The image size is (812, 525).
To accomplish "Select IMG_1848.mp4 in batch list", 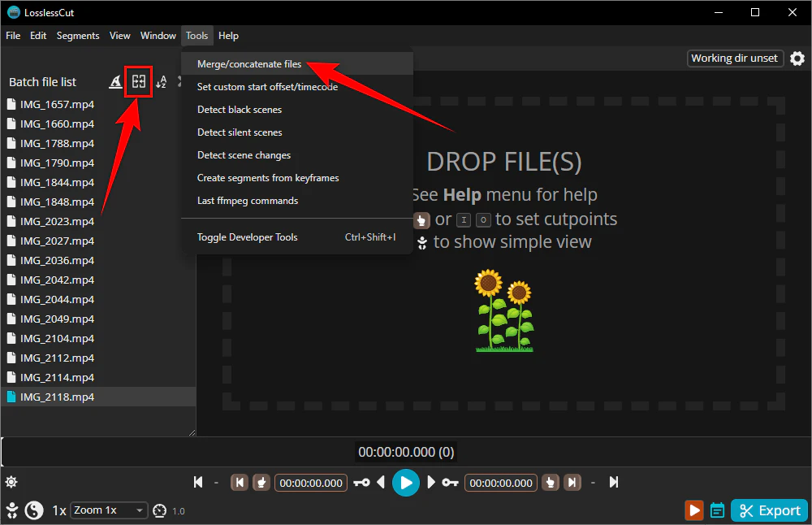I will tap(98, 202).
